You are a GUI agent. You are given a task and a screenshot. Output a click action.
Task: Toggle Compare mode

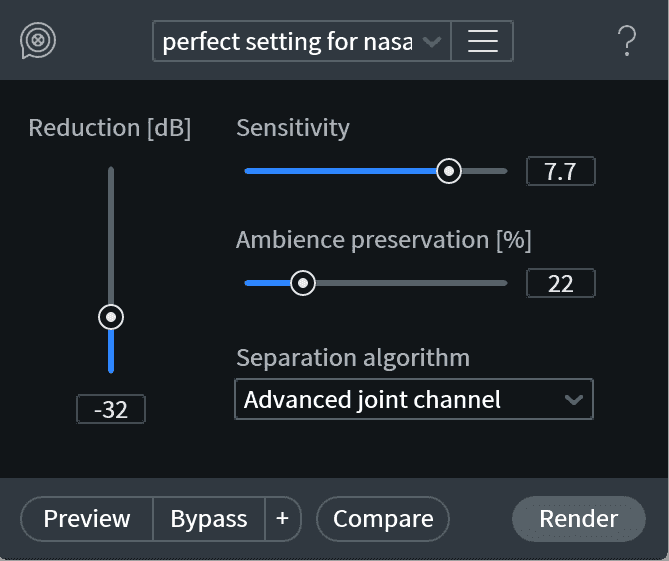383,519
